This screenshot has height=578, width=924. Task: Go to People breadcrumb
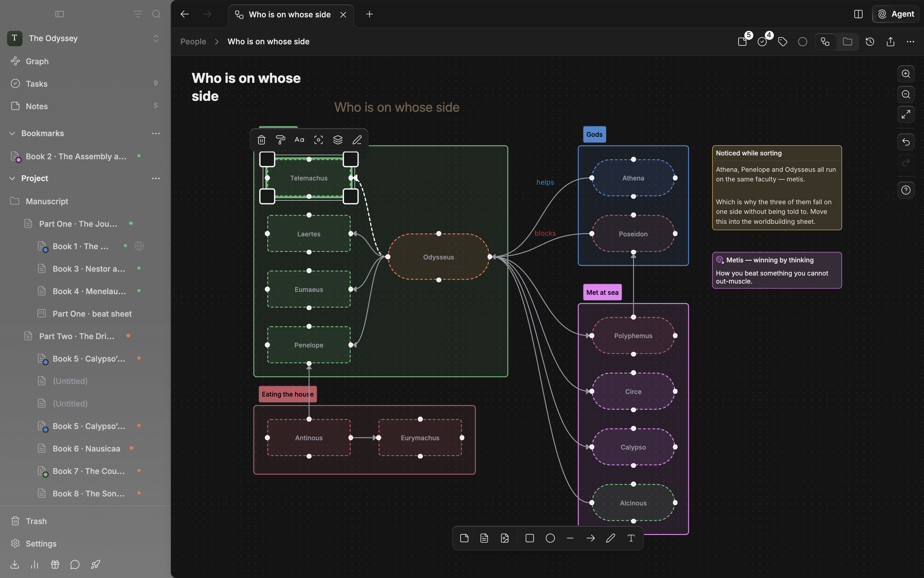[x=193, y=42]
